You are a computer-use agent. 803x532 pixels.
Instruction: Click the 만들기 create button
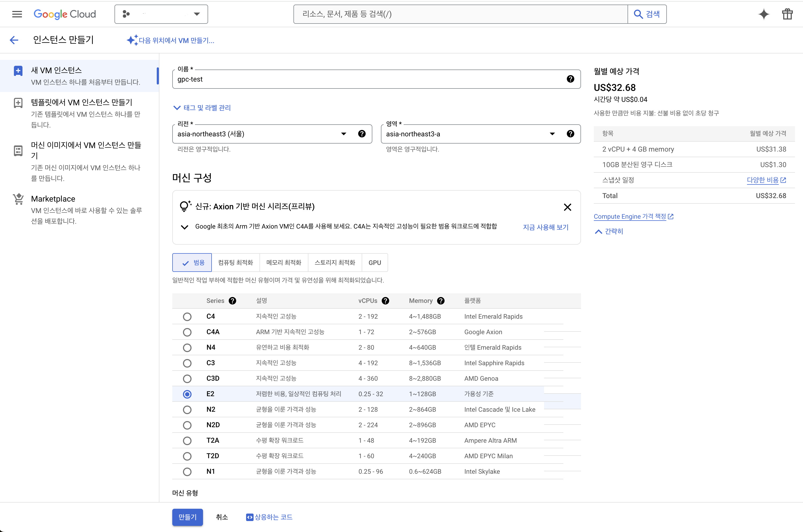pyautogui.click(x=187, y=517)
